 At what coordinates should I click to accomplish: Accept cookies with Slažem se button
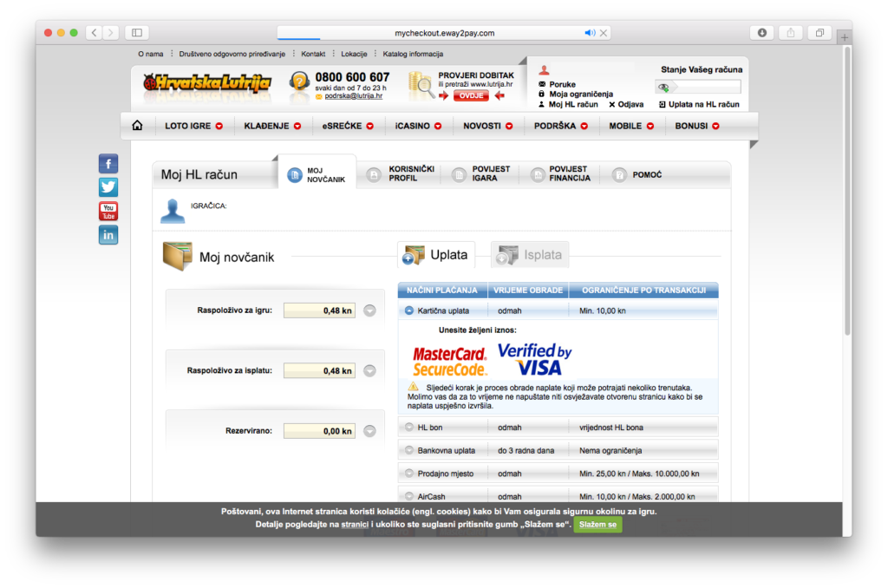pyautogui.click(x=597, y=525)
